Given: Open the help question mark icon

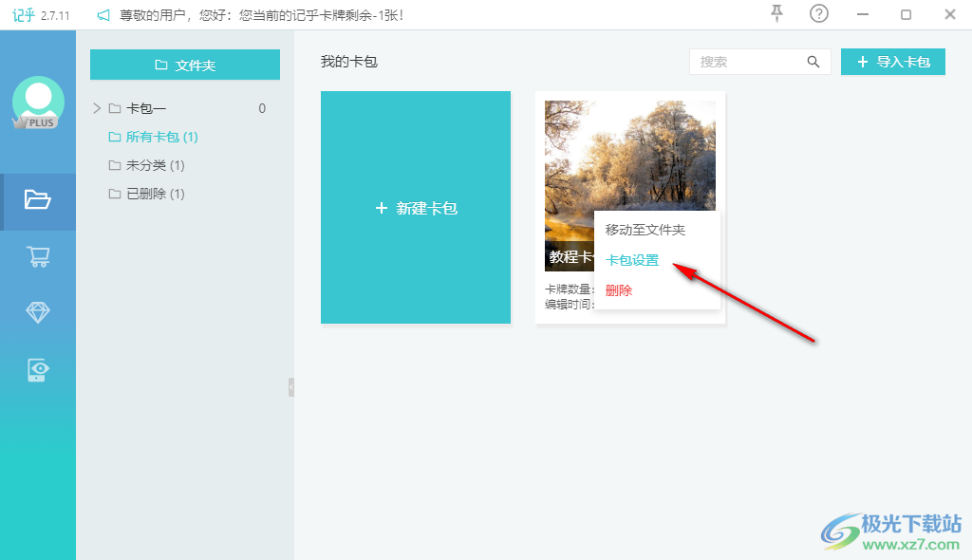Looking at the screenshot, I should pyautogui.click(x=819, y=13).
